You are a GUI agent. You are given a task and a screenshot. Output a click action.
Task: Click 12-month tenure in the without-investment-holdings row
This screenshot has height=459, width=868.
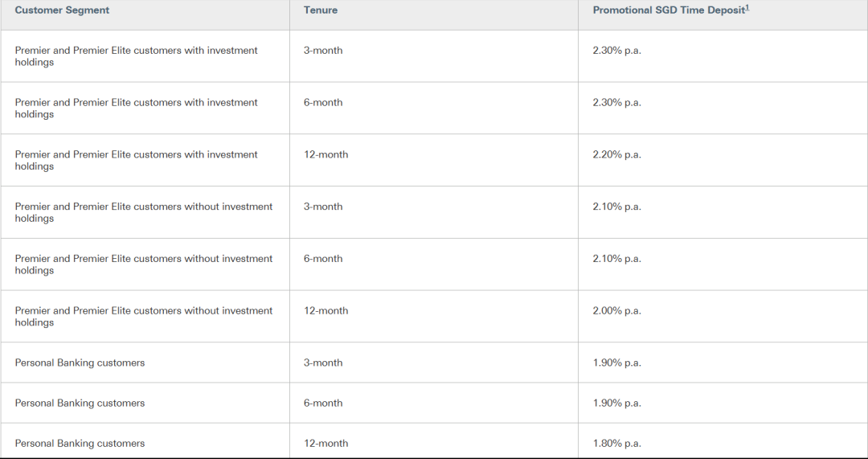coord(326,310)
